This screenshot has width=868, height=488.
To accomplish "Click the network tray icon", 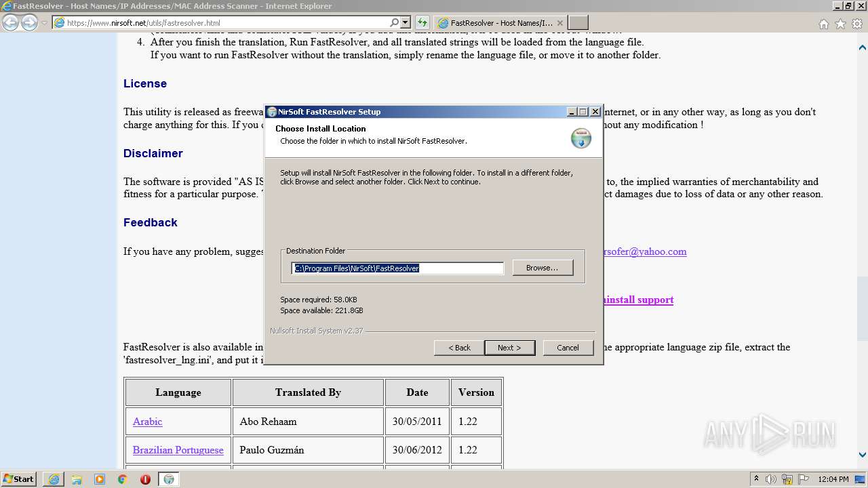I will tap(788, 479).
